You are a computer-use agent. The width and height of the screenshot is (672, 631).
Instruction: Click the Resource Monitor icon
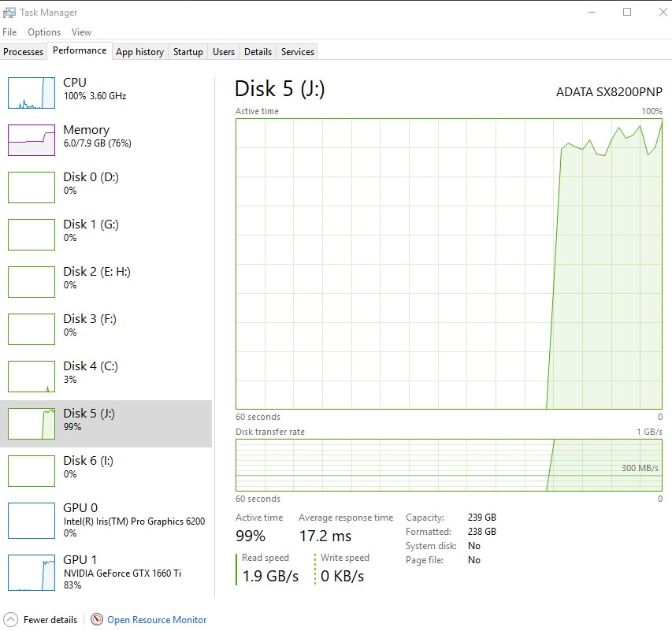coord(97,620)
